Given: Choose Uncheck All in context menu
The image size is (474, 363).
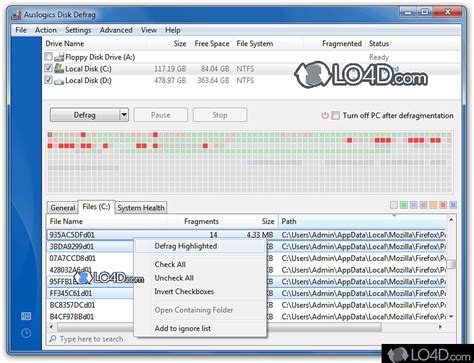Looking at the screenshot, I should (x=200, y=278).
